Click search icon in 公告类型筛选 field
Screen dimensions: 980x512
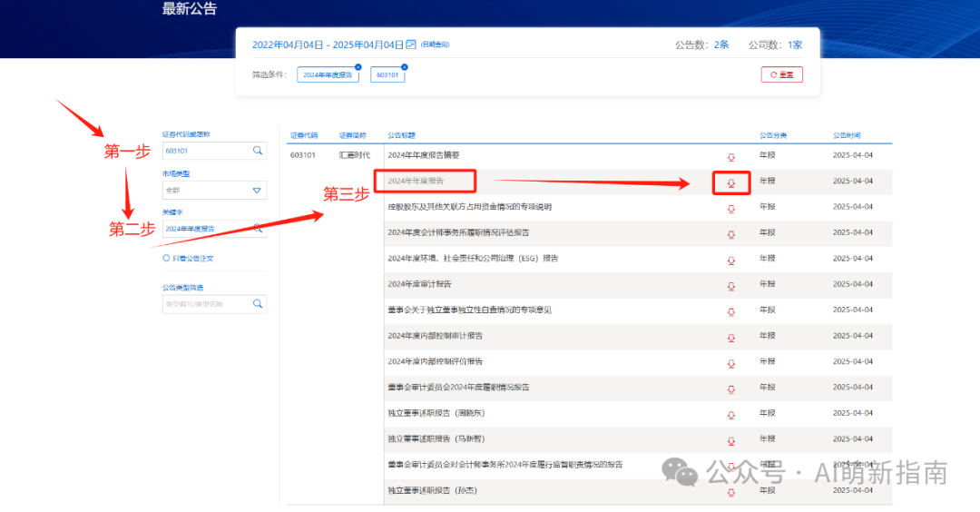[x=258, y=304]
